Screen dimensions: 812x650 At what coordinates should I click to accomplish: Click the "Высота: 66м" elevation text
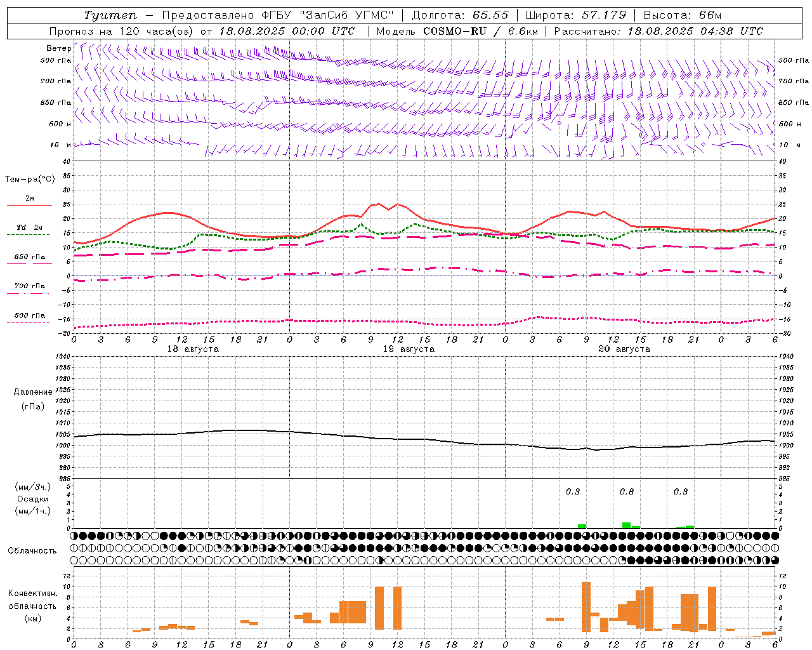[682, 15]
